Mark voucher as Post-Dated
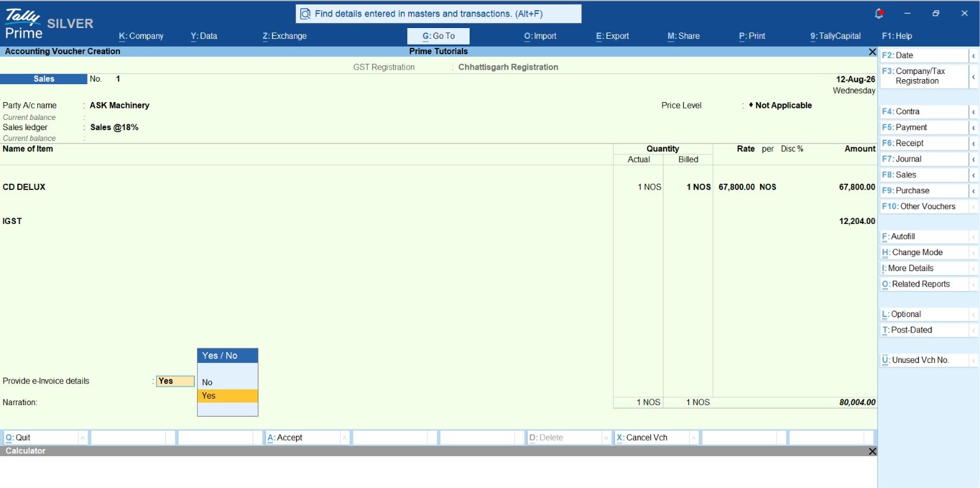This screenshot has width=980, height=488. pyautogui.click(x=924, y=330)
